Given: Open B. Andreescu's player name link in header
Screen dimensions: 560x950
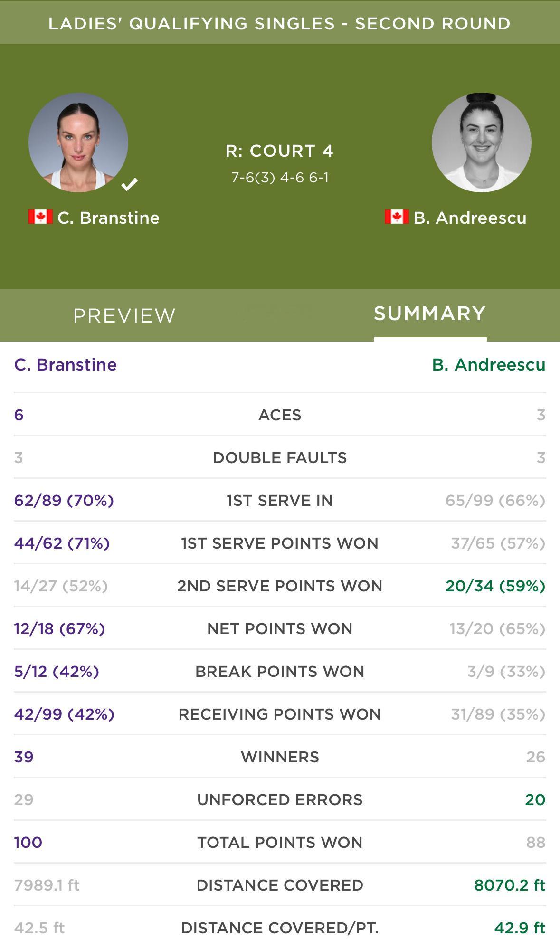Looking at the screenshot, I should coord(470,218).
